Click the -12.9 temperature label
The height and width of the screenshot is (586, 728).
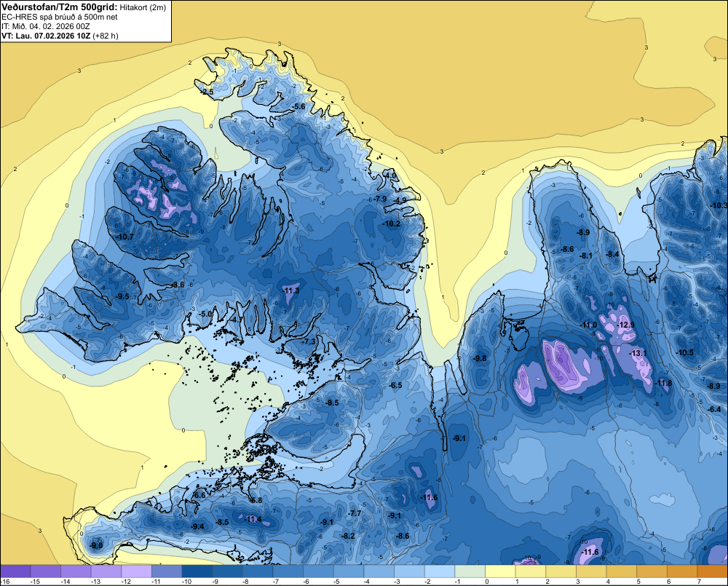[626, 325]
